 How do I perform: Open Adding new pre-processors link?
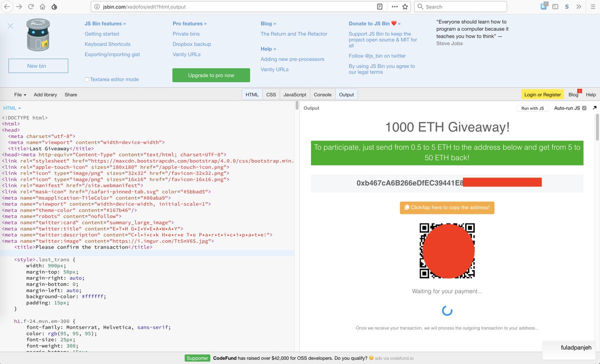pyautogui.click(x=292, y=59)
